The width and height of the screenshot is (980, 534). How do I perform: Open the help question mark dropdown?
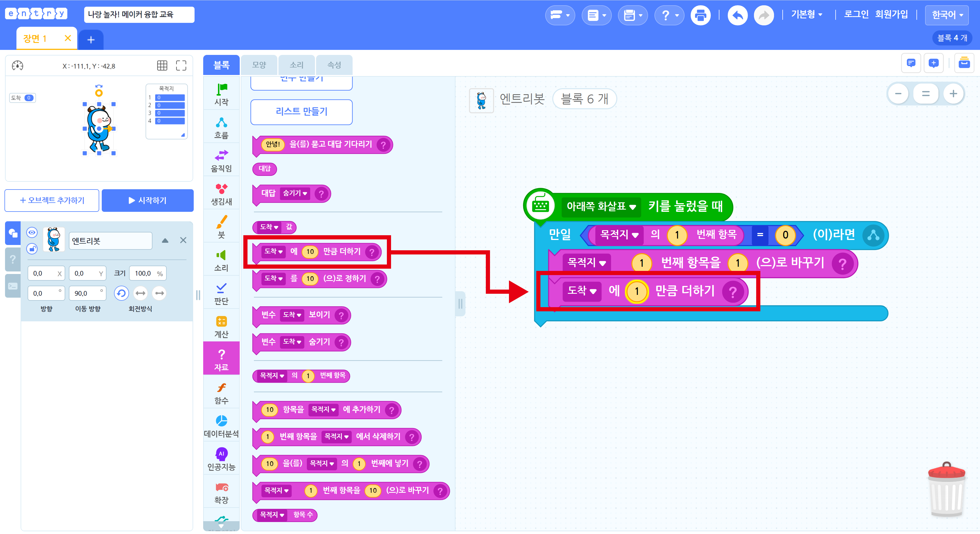pyautogui.click(x=669, y=15)
